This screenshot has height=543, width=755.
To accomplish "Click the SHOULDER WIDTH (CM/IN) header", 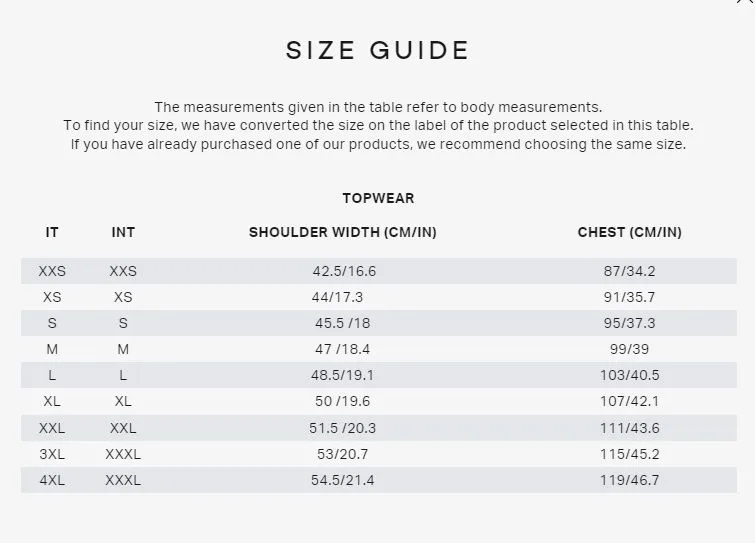I will (343, 232).
